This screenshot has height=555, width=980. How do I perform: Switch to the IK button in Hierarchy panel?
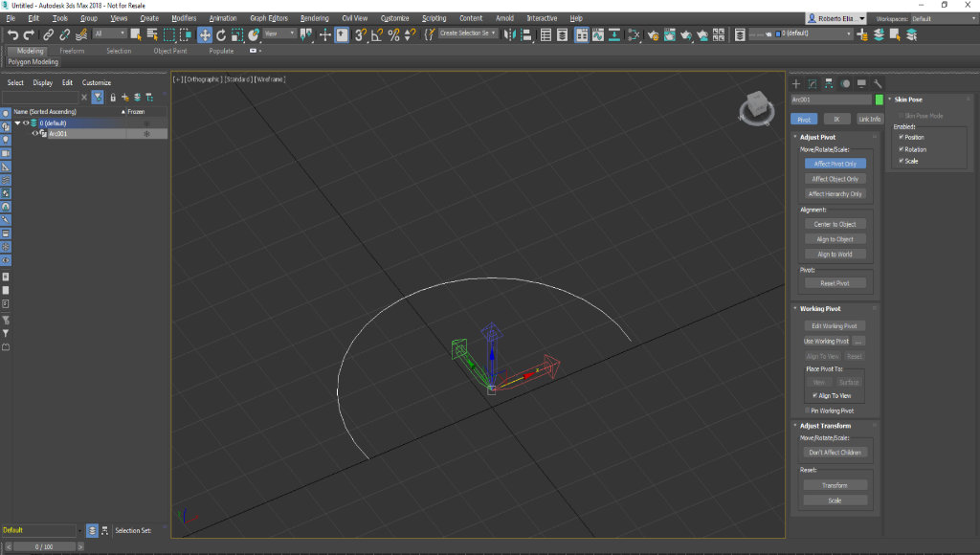click(836, 120)
